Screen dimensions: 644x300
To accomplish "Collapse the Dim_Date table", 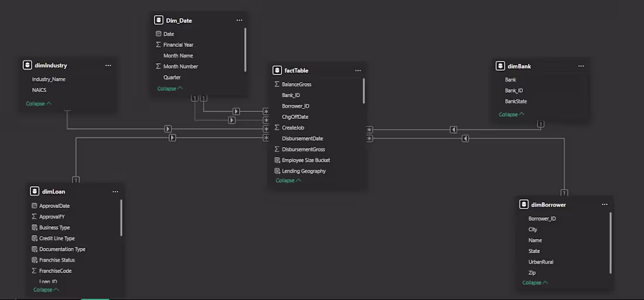I will 170,88.
